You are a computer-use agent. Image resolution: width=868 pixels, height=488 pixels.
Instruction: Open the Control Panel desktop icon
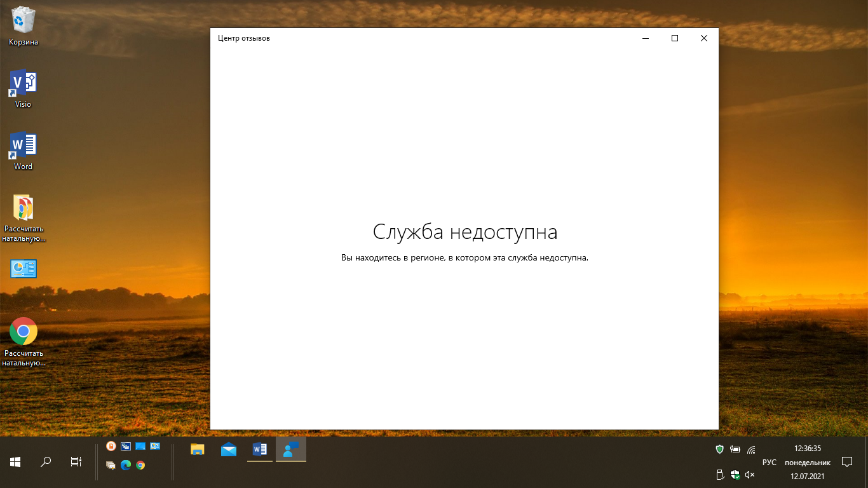24,269
